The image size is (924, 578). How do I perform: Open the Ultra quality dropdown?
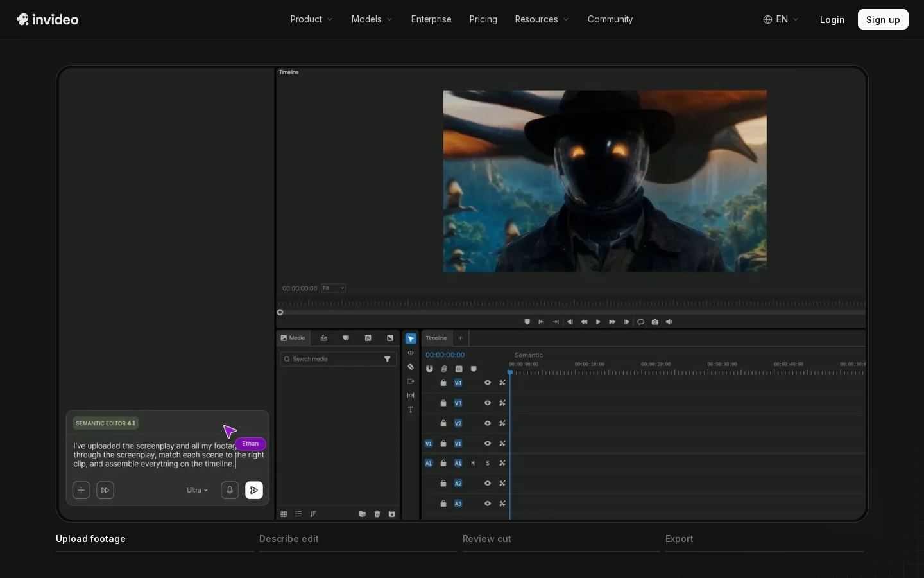(x=197, y=490)
